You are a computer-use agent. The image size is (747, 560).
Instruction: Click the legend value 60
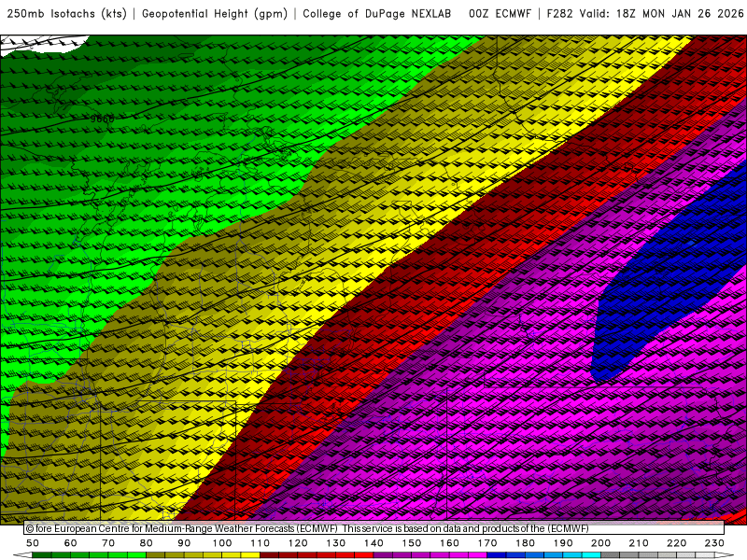[71, 543]
